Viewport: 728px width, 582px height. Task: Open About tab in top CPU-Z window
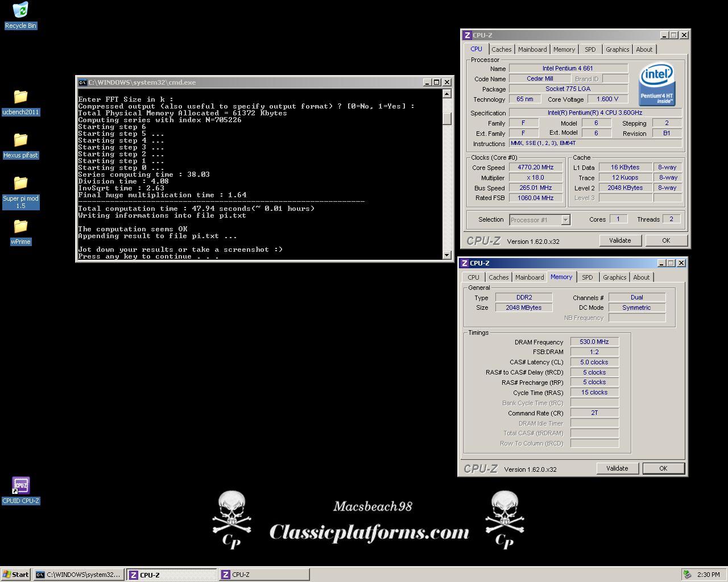[x=644, y=49]
